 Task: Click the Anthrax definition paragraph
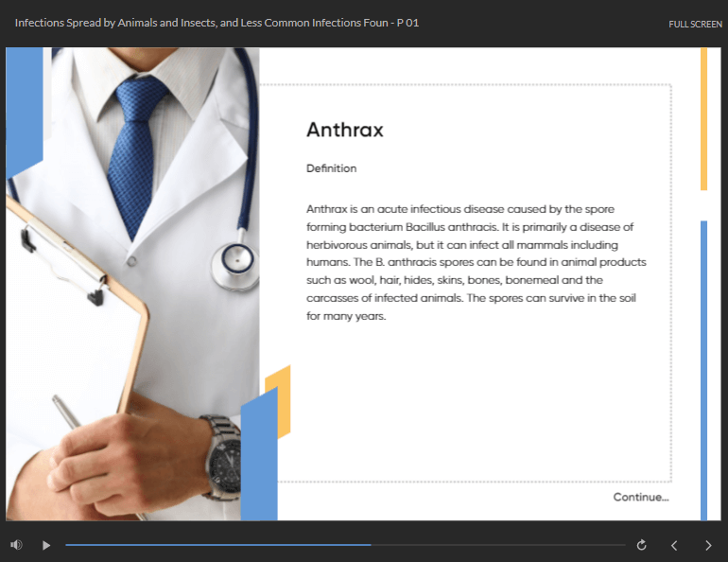pos(476,262)
